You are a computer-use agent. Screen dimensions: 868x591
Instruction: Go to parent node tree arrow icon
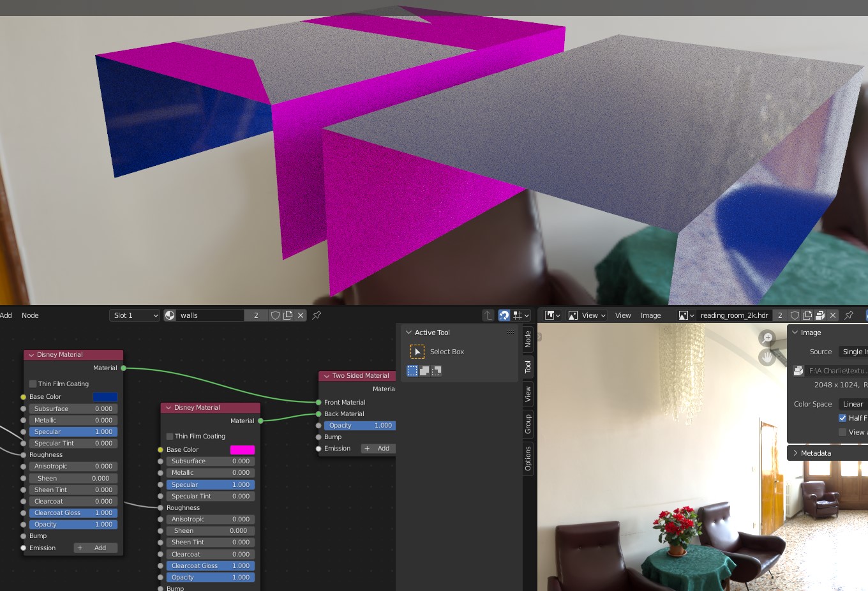(488, 315)
